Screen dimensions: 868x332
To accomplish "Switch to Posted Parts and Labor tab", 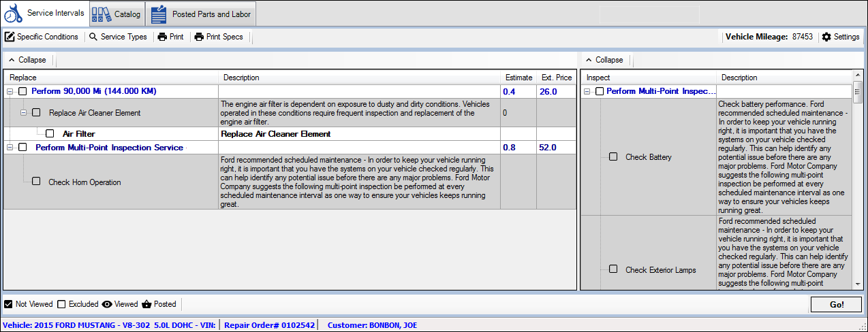I will point(211,14).
